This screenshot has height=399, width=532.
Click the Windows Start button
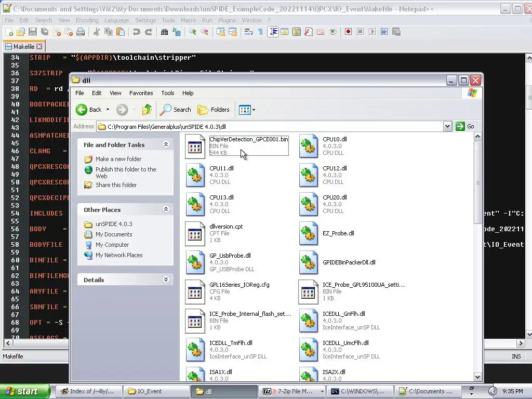coord(25,391)
